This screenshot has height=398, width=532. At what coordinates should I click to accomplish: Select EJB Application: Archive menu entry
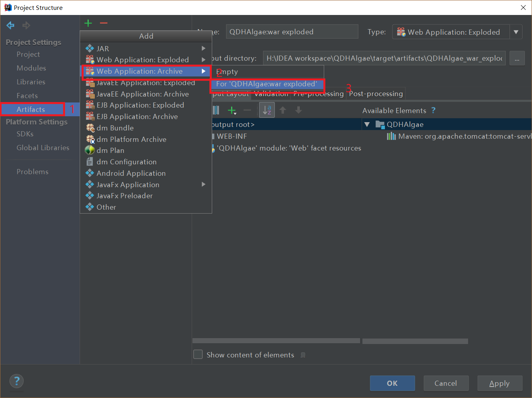[x=146, y=117]
